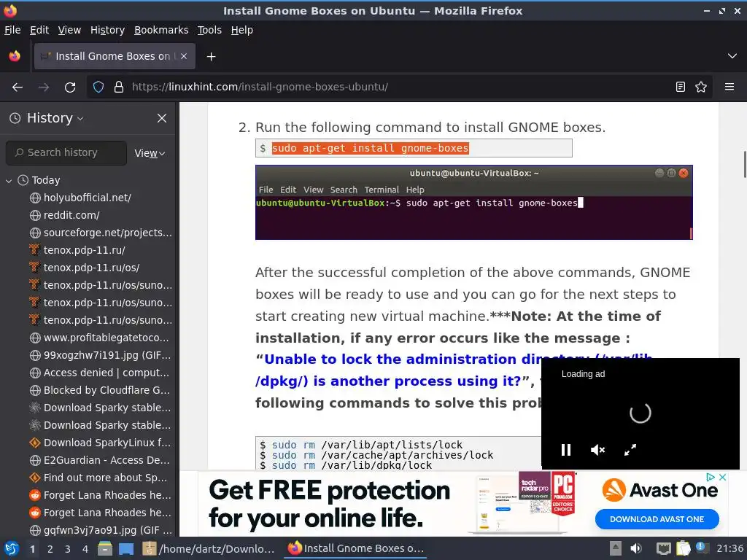Select the Install Gnome Boxes tab
The height and width of the screenshot is (560, 747).
(115, 56)
